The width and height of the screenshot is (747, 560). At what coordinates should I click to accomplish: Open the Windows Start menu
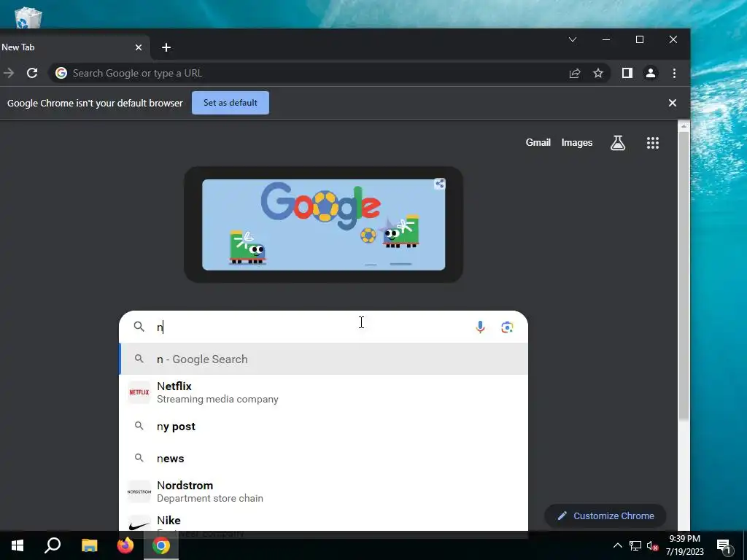(18, 545)
